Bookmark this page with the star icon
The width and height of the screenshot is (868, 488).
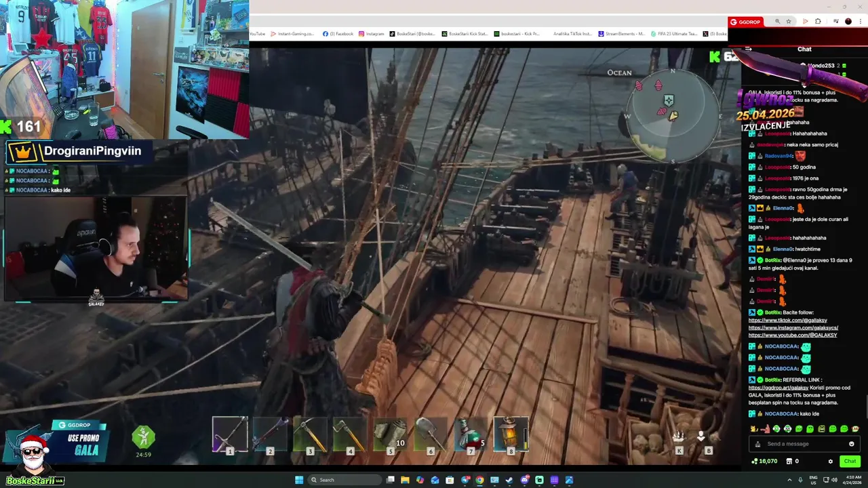coord(789,22)
